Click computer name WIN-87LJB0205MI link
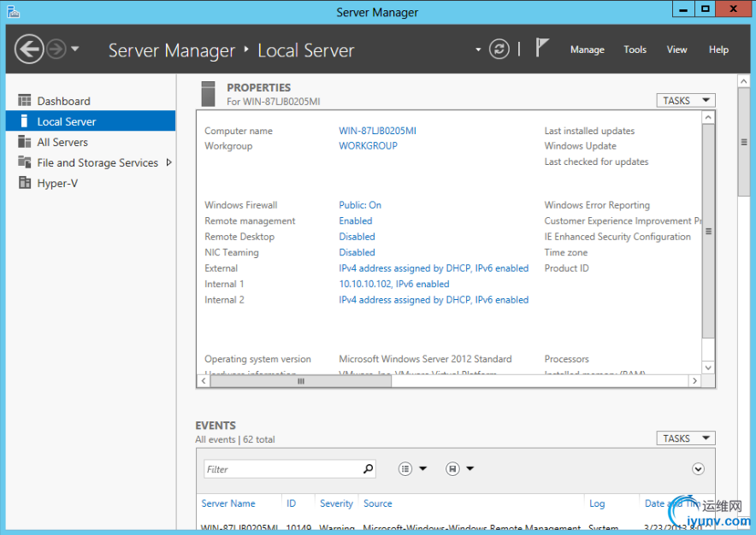 (377, 131)
